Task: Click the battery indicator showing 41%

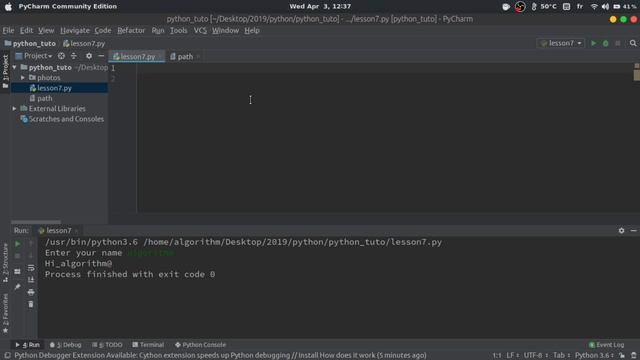Action: [x=625, y=7]
